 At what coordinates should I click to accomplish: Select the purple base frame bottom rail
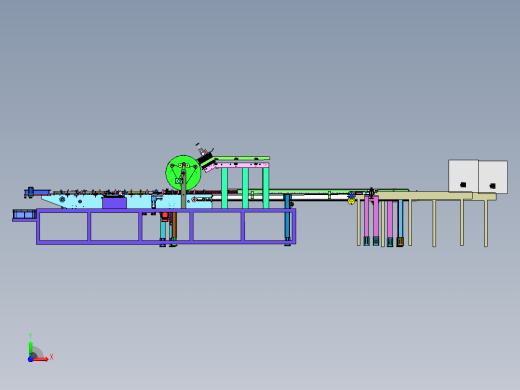166,242
